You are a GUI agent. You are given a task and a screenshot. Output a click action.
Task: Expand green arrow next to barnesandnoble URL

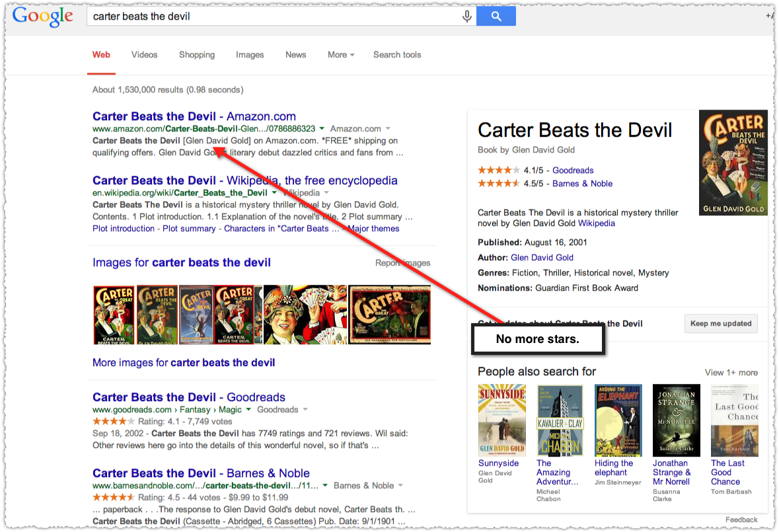tap(326, 485)
